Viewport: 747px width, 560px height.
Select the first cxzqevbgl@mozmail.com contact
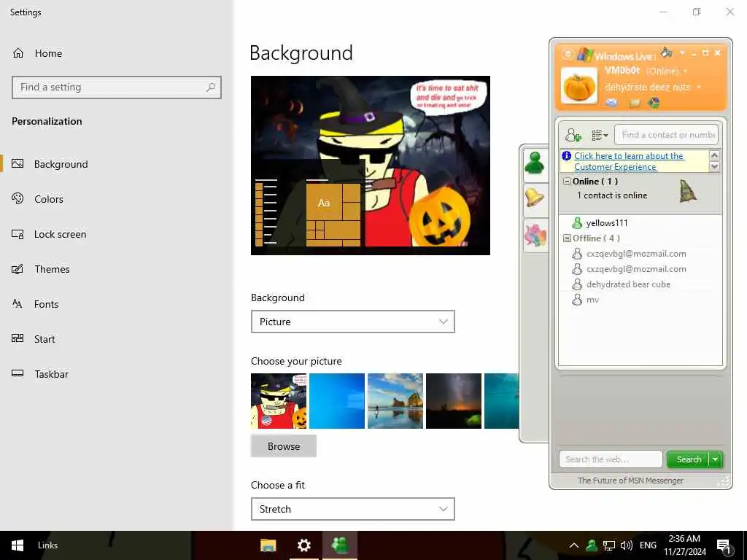636,254
